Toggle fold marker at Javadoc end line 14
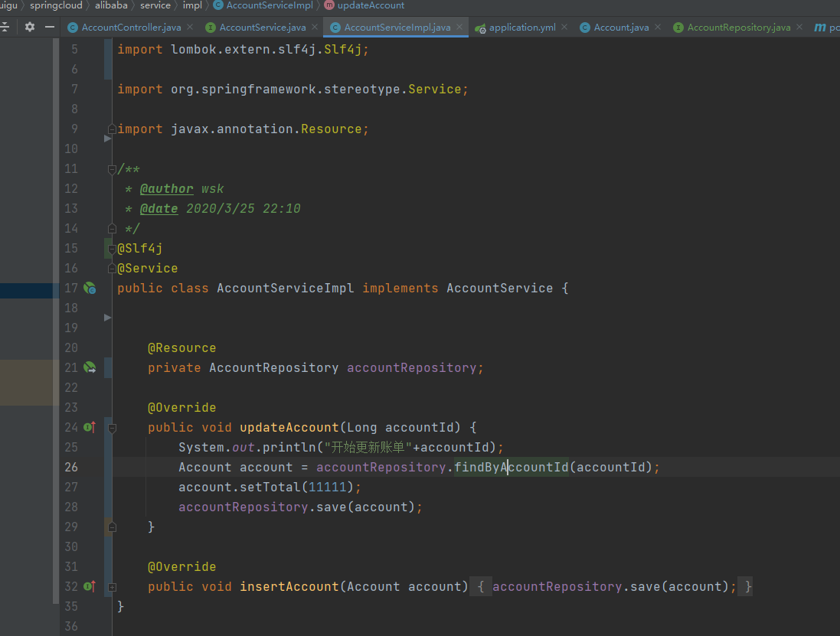 [x=112, y=229]
